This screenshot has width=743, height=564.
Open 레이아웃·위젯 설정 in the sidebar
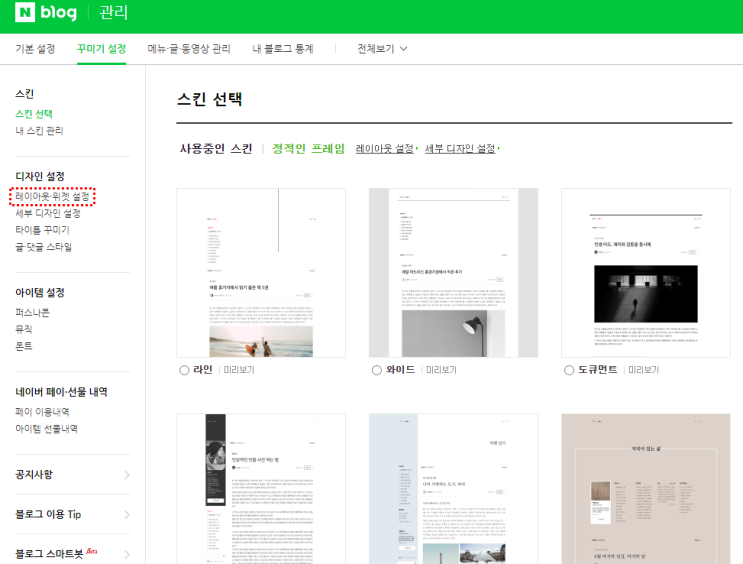click(52, 196)
